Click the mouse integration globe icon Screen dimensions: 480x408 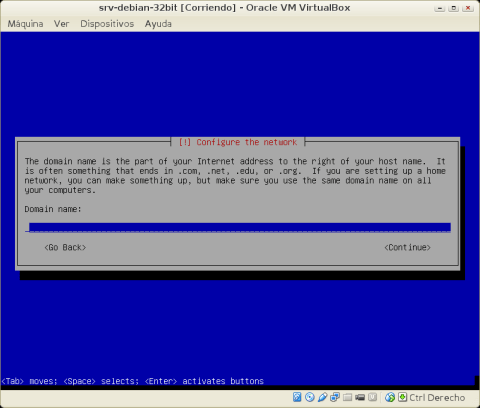[390, 397]
